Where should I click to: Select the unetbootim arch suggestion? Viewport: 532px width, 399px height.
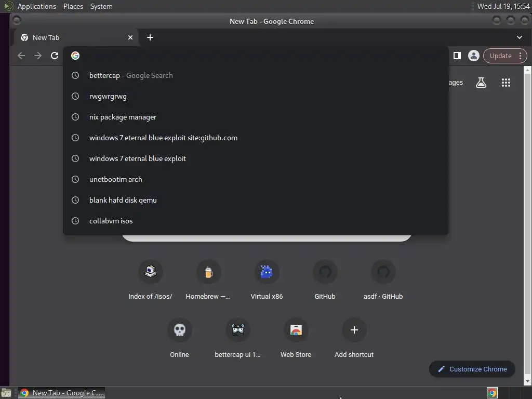click(256, 179)
